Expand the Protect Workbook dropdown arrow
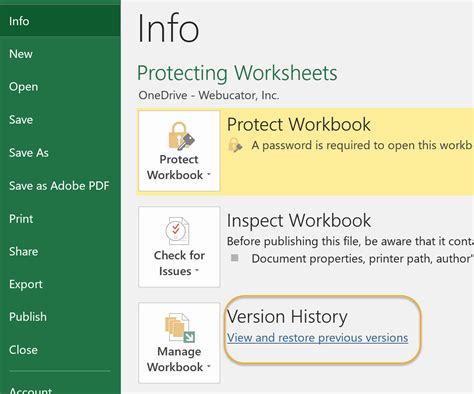 209,174
